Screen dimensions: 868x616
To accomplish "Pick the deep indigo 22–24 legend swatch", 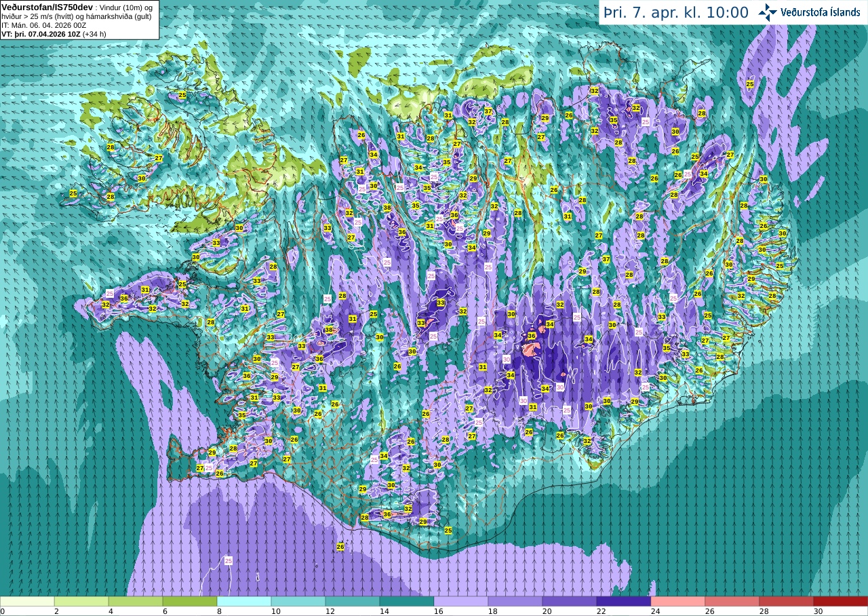I will coord(624,601).
